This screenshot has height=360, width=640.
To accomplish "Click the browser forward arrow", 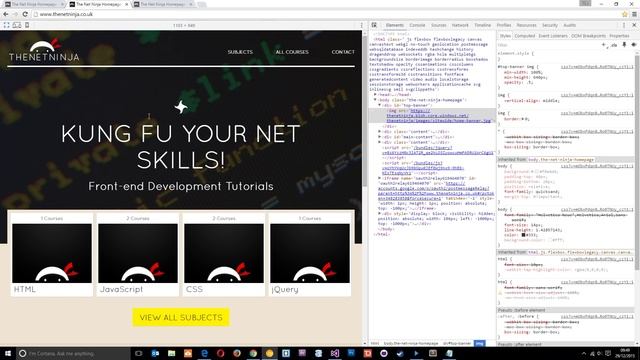I will 15,14.
